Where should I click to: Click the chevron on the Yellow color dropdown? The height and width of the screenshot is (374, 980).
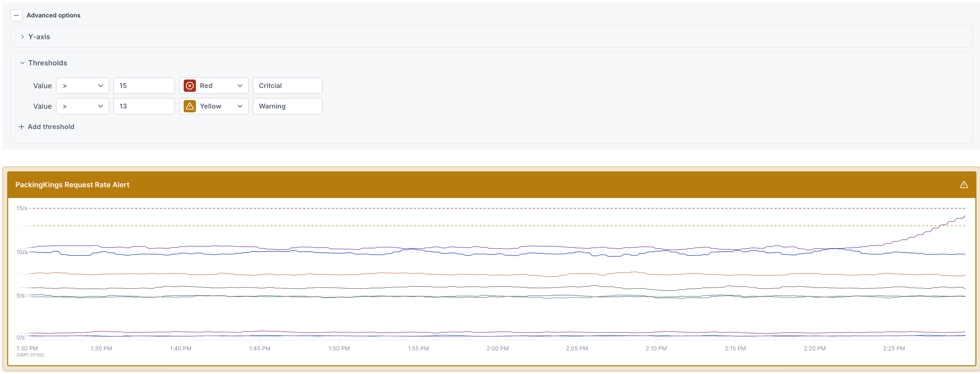pyautogui.click(x=240, y=106)
